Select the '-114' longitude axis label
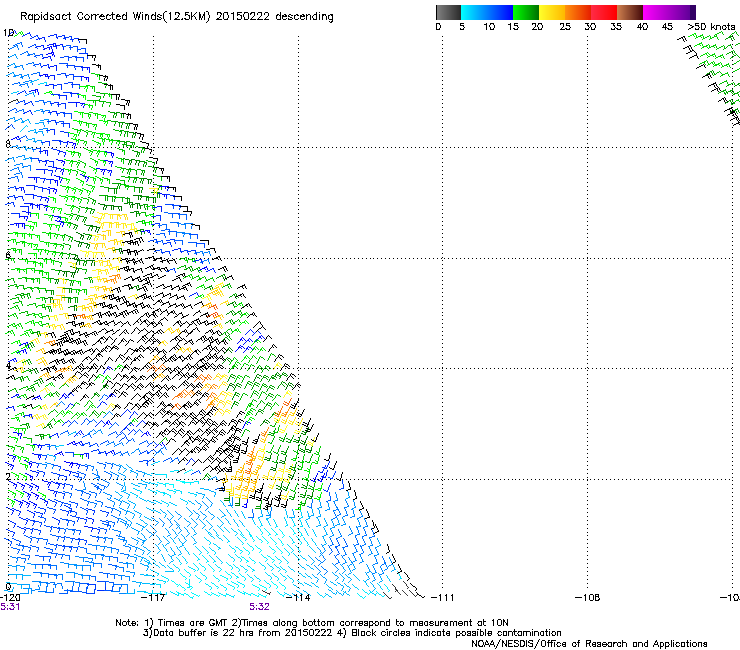 click(298, 598)
